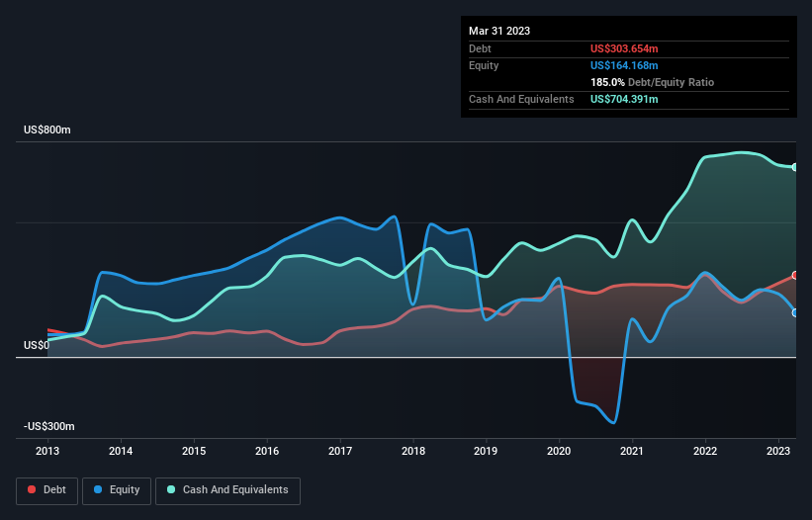
Task: Click the 2019 x-axis label
Action: pyautogui.click(x=486, y=451)
